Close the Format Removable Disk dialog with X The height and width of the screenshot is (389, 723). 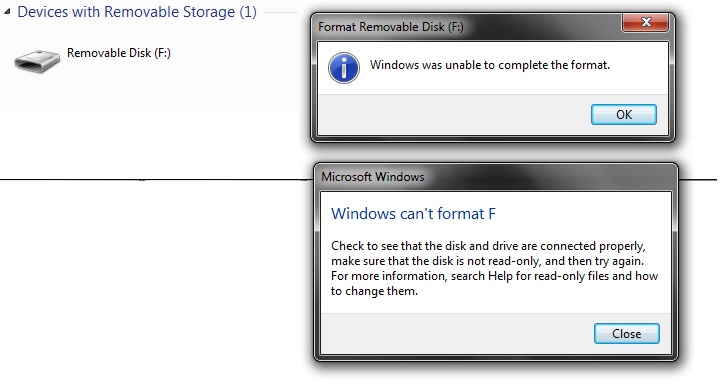click(646, 22)
